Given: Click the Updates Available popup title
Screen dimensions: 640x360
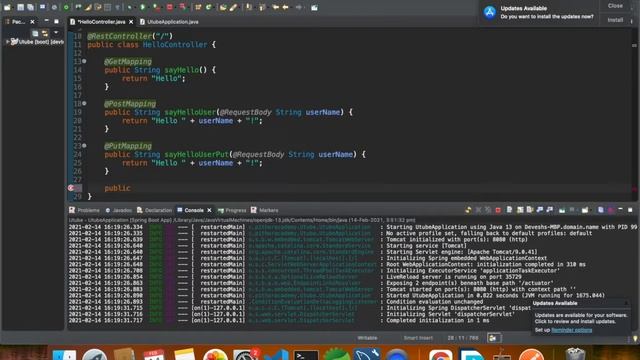Looking at the screenshot, I should click(555, 303).
